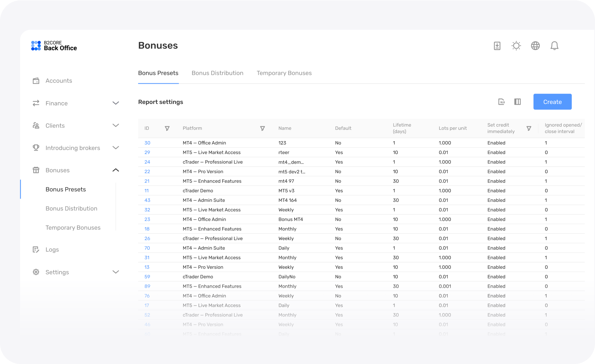Select the 'mt4_dem…' name cell

pyautogui.click(x=291, y=162)
